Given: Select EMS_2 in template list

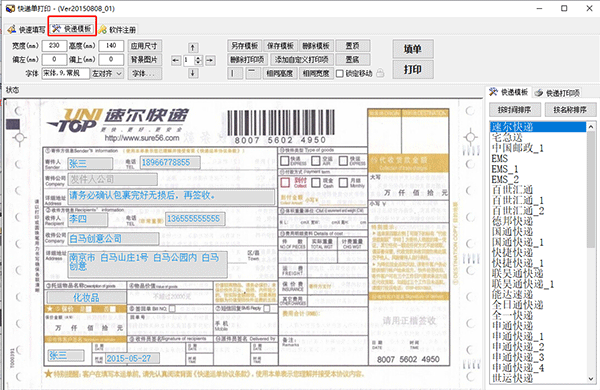Looking at the screenshot, I should (x=538, y=179).
